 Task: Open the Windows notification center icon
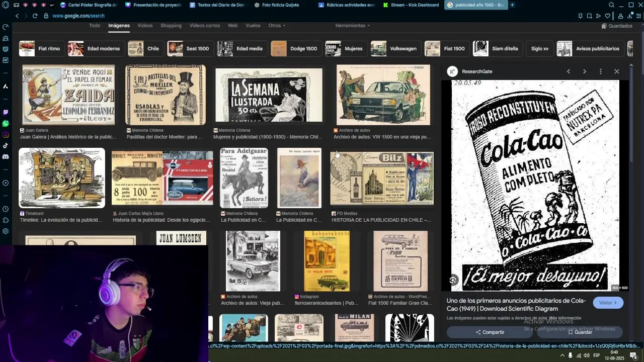click(x=634, y=355)
